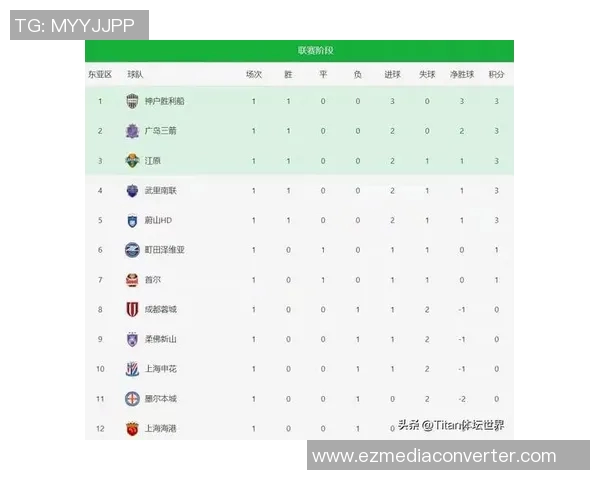Click the 净胜球 goal difference column header
Viewport: 600px width, 480px height.
click(461, 75)
